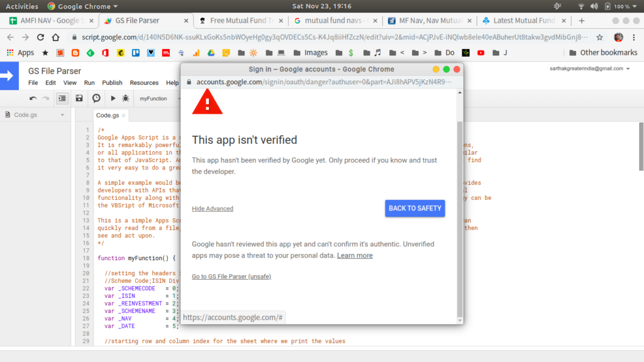Click the code editor vertical scrollbar

pos(641,146)
